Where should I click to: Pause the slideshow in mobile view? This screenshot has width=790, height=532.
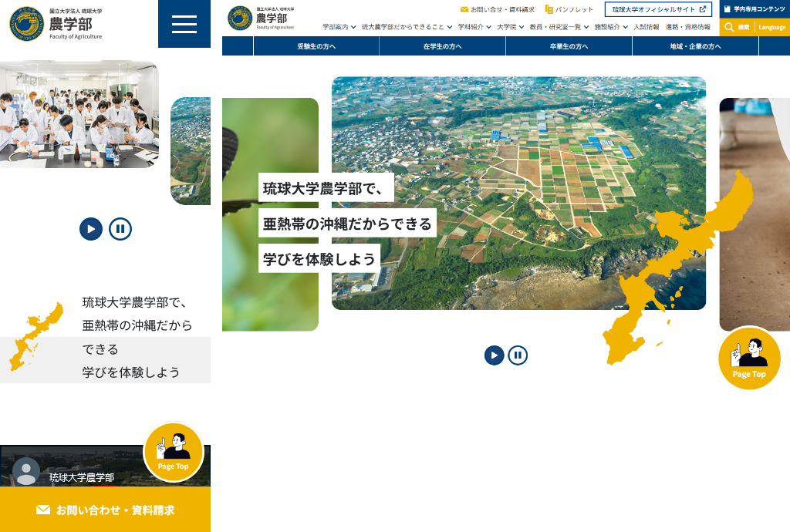pos(120,229)
